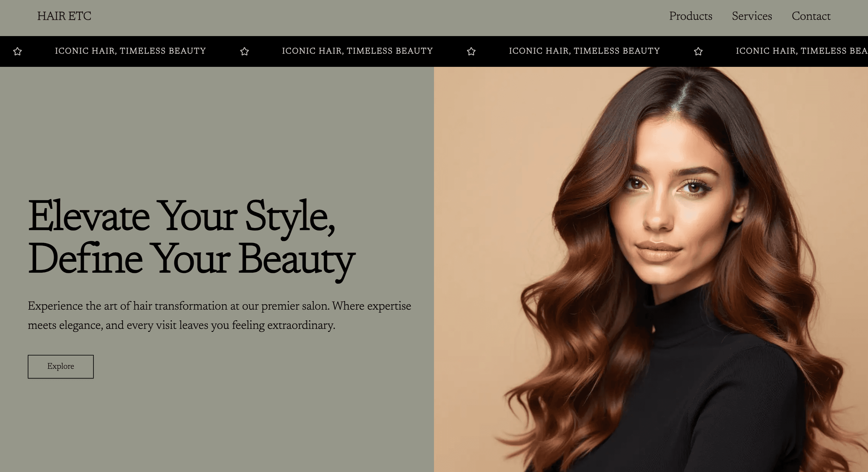
Task: Click the 'Elevate Your Style,' headline line
Action: [182, 217]
